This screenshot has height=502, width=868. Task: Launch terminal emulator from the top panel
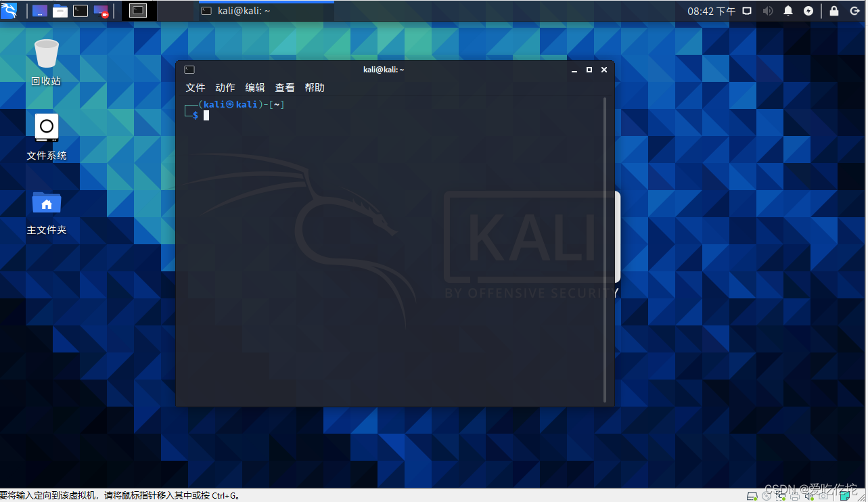click(x=81, y=10)
